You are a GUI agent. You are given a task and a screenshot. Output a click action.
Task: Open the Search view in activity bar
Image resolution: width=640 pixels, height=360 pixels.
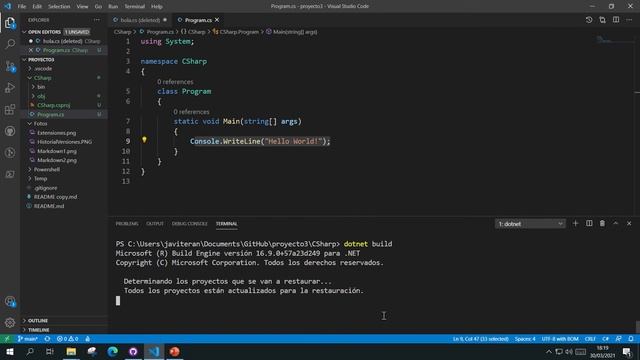(x=10, y=44)
